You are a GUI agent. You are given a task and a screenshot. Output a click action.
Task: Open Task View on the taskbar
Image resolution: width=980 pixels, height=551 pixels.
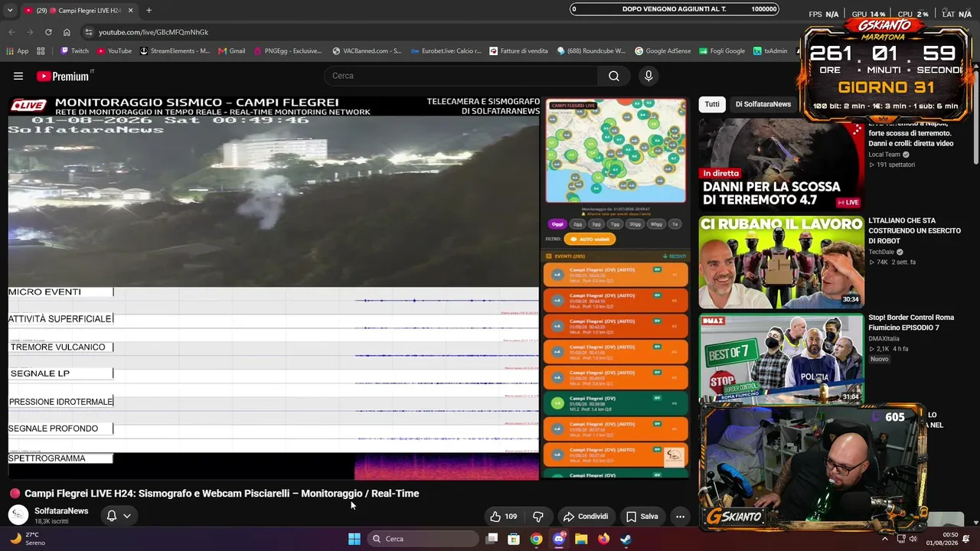pyautogui.click(x=492, y=539)
